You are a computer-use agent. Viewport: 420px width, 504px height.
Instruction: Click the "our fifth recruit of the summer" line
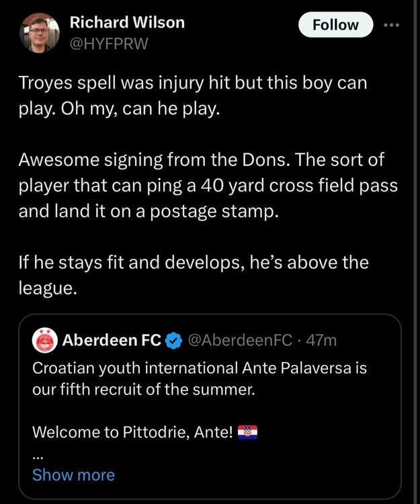(143, 389)
